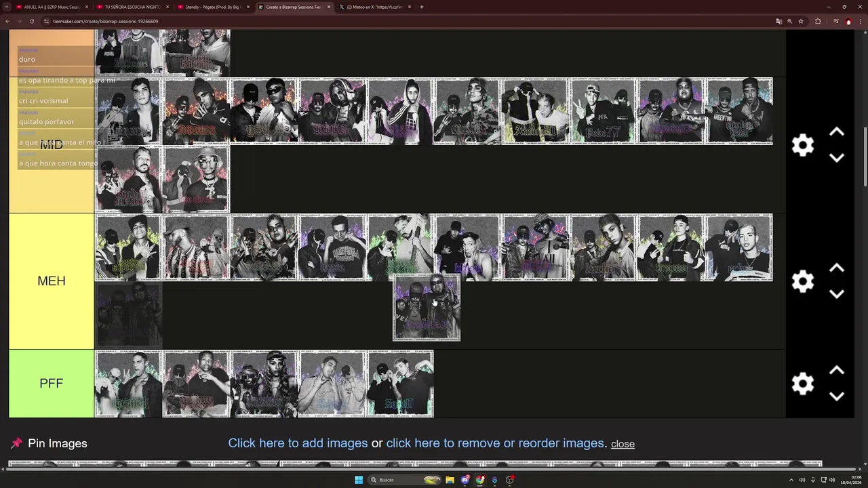Open Chrome three-dot menu
The image size is (868, 488).
[x=861, y=21]
